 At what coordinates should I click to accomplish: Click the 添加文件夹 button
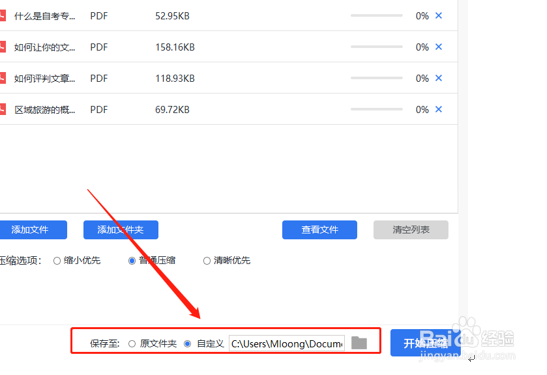[x=121, y=230]
